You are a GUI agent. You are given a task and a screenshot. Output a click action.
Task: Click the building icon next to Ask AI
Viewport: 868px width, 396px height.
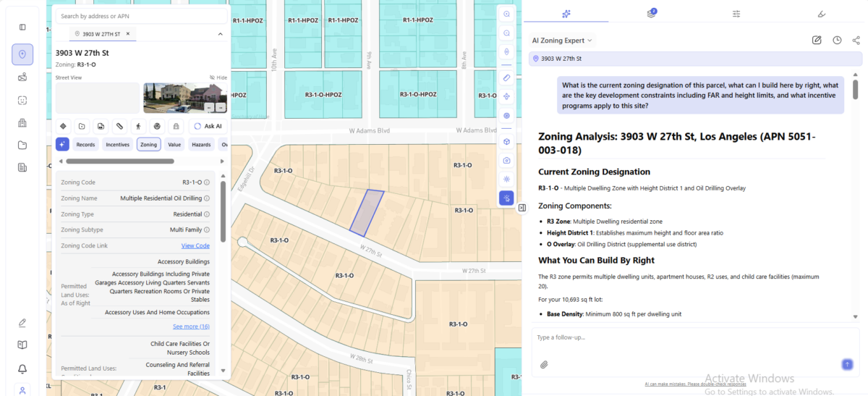[x=176, y=126]
